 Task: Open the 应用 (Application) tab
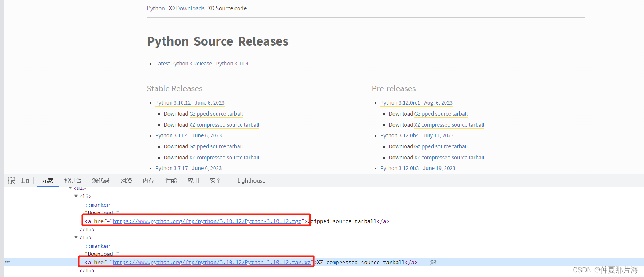193,181
